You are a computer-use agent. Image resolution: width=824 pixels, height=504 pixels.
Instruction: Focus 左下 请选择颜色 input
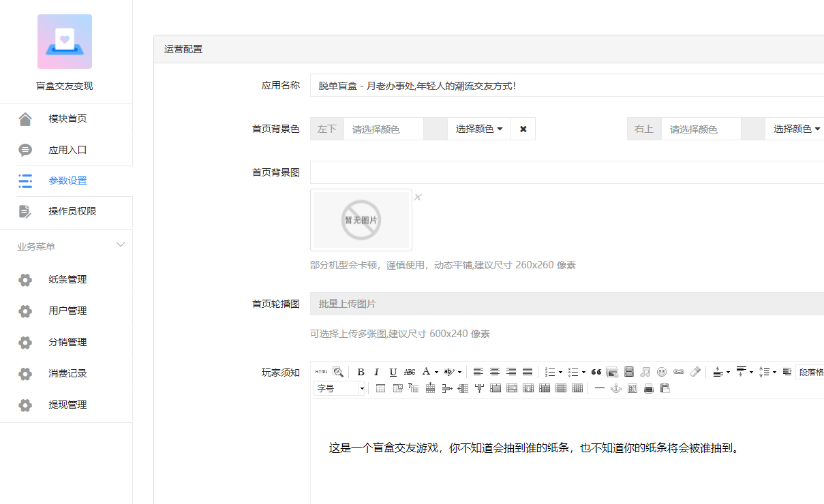coord(384,129)
